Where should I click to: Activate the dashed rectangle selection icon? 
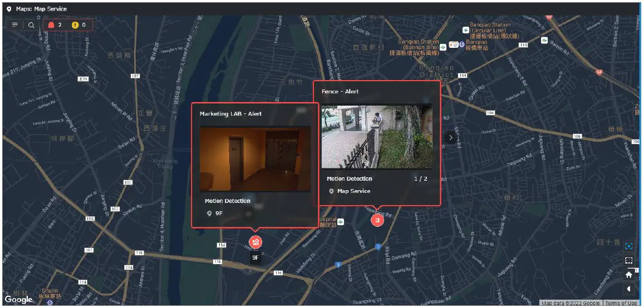tap(628, 260)
